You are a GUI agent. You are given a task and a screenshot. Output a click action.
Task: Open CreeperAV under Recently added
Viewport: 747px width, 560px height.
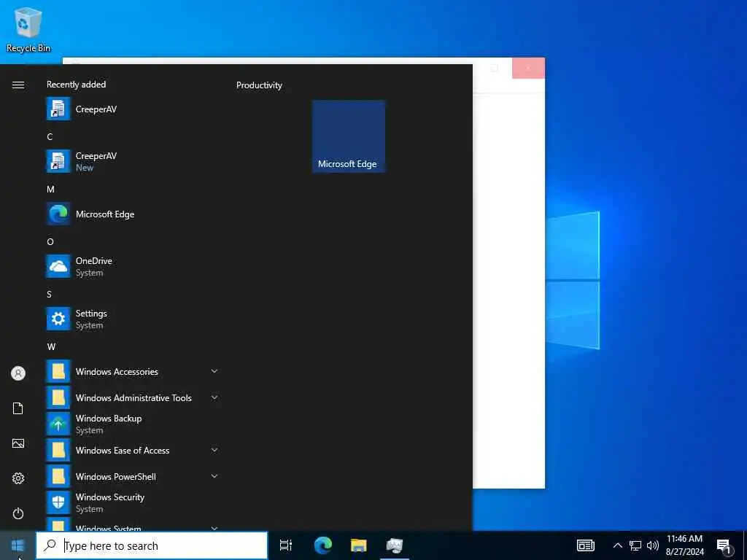133,109
